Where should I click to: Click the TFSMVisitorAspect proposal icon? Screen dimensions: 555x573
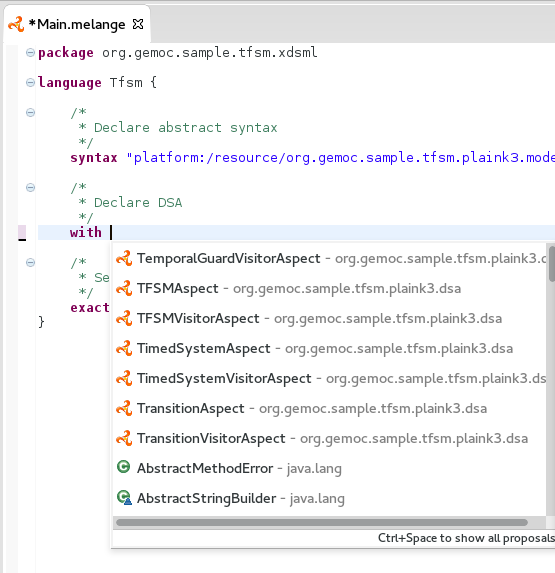pos(124,318)
